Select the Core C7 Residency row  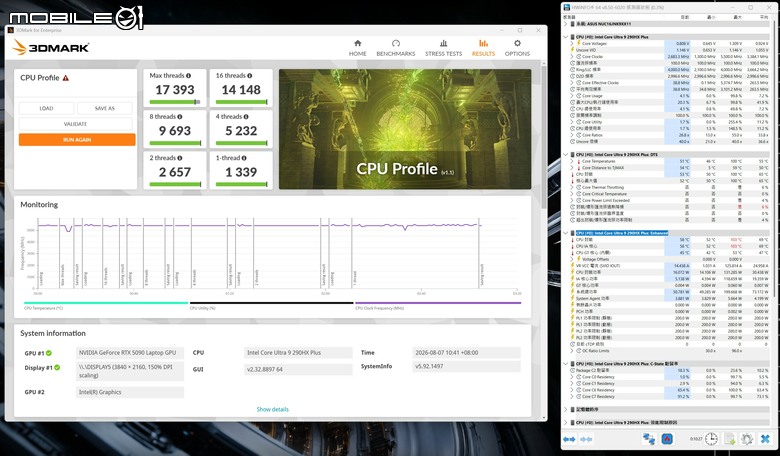[x=670, y=397]
